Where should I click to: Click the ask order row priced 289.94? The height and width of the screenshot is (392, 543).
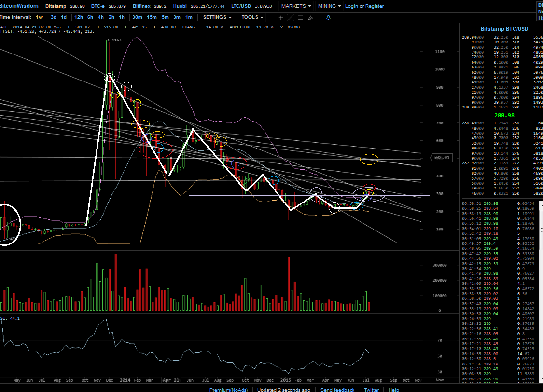pos(502,37)
